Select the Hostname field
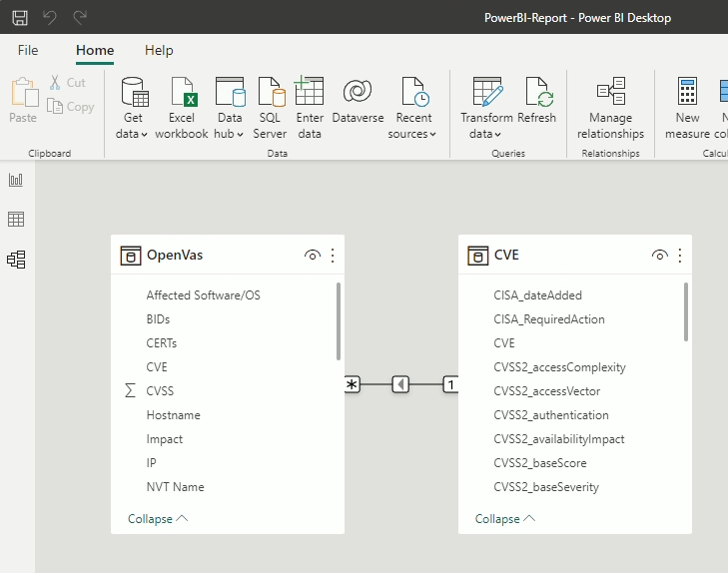The height and width of the screenshot is (573, 728). coord(174,415)
